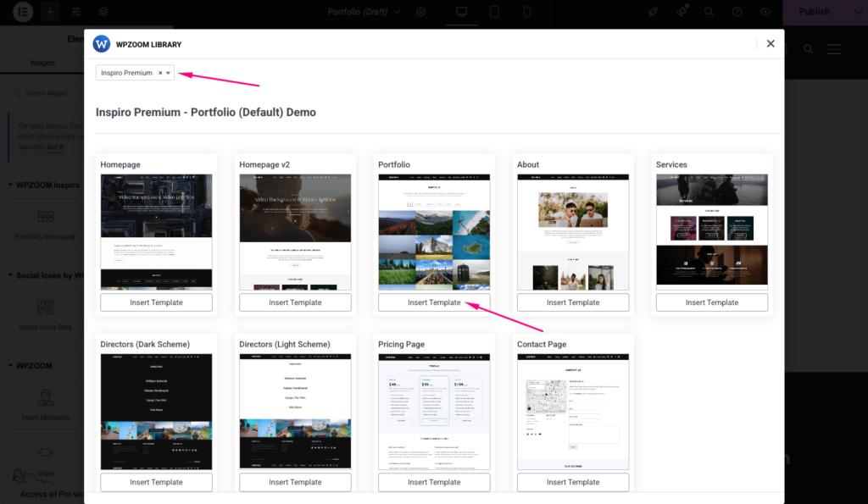The height and width of the screenshot is (504, 868).
Task: Switch to the Widgets tab
Action: pyautogui.click(x=42, y=63)
